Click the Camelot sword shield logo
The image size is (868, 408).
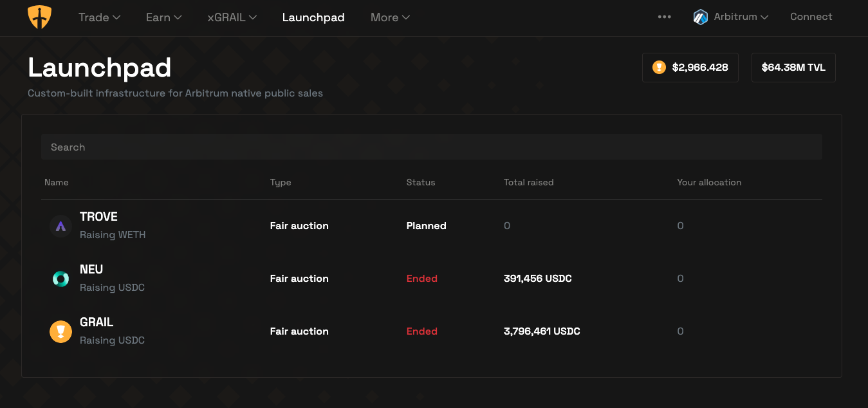coord(39,17)
